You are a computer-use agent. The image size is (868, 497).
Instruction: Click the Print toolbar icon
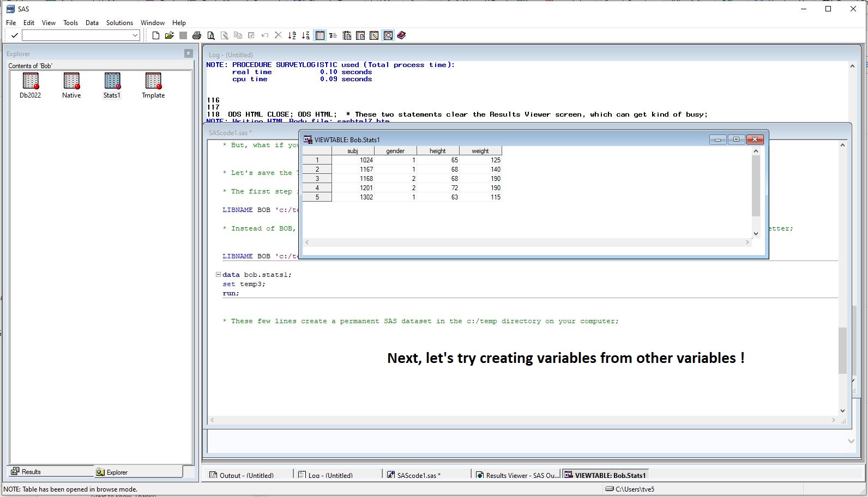tap(196, 35)
